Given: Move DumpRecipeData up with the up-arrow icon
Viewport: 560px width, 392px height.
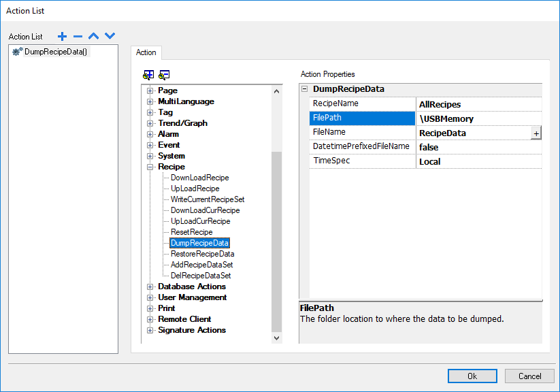Looking at the screenshot, I should click(x=93, y=36).
